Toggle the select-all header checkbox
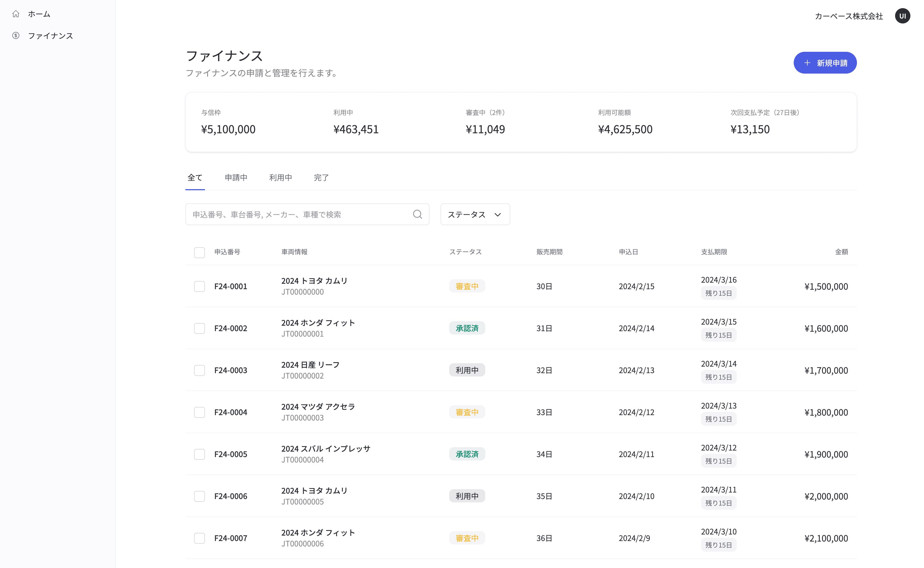This screenshot has width=924, height=568. pos(200,252)
